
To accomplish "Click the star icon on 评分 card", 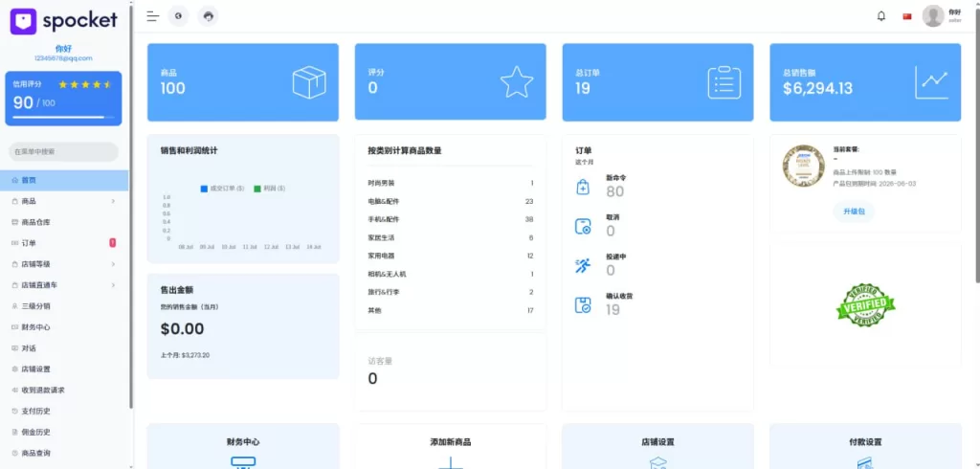I will coord(517,82).
